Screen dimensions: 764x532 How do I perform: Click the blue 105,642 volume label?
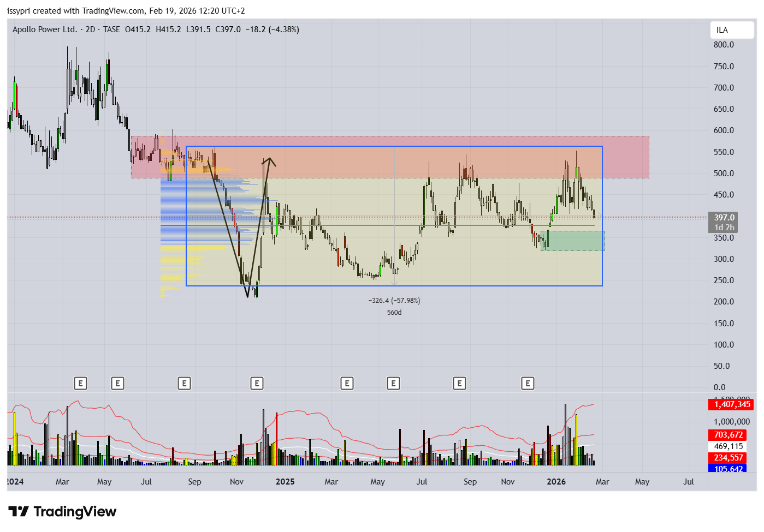tap(728, 469)
